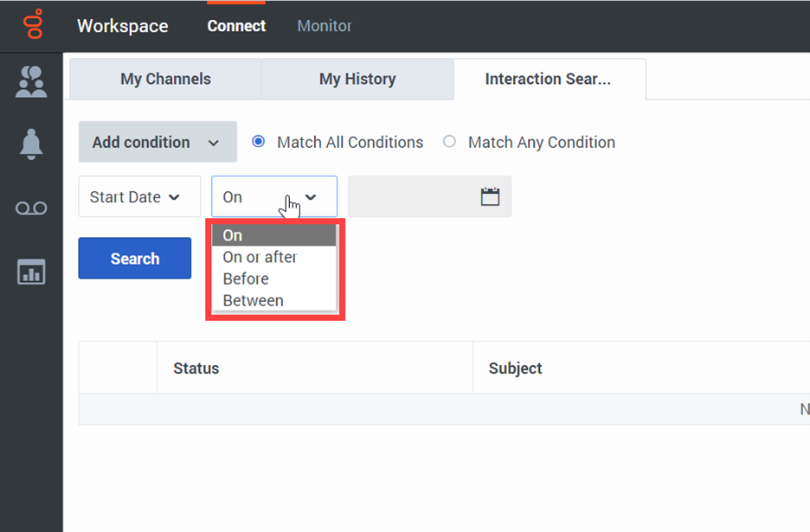This screenshot has width=810, height=532.
Task: Select Match All Conditions radio button
Action: [258, 142]
